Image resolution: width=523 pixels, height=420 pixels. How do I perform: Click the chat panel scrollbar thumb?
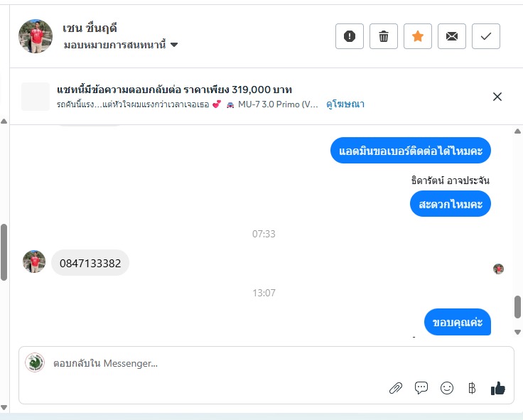pyautogui.click(x=517, y=307)
